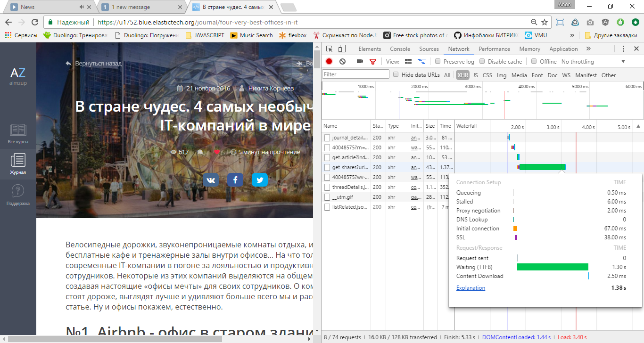Share the article on Facebook
This screenshot has width=644, height=343.
pyautogui.click(x=235, y=180)
